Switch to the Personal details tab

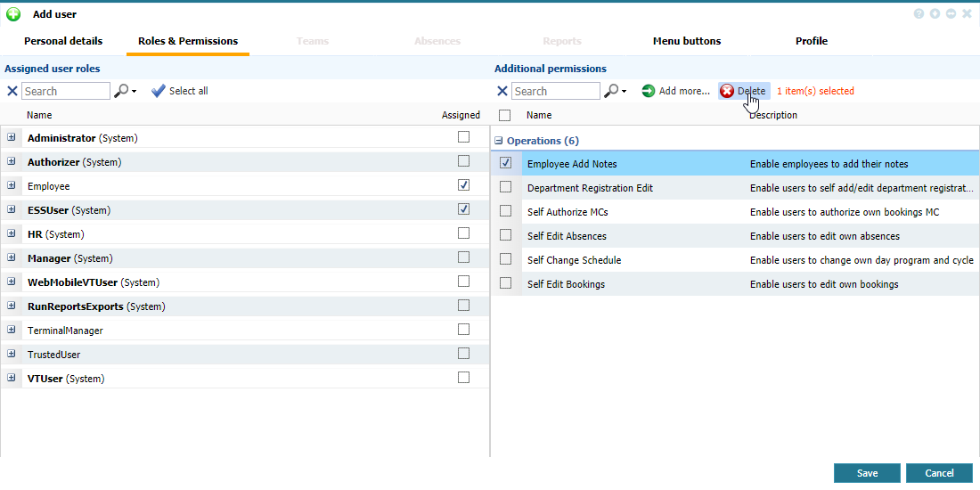click(63, 41)
